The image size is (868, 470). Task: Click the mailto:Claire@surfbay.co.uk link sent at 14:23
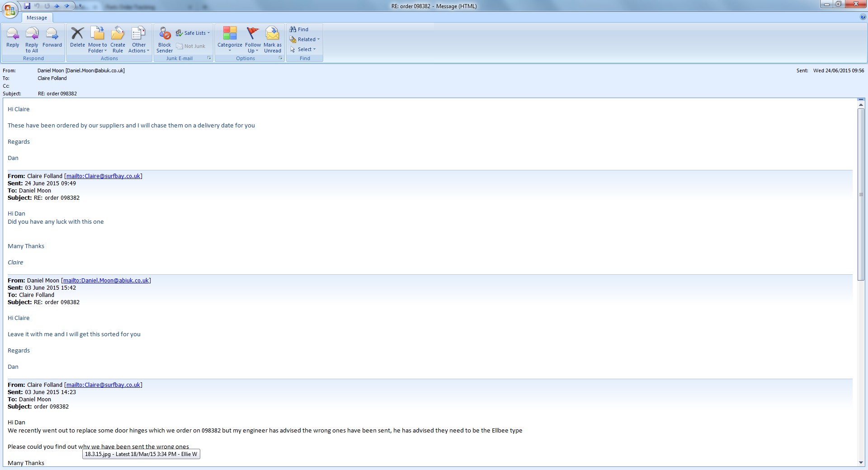103,385
